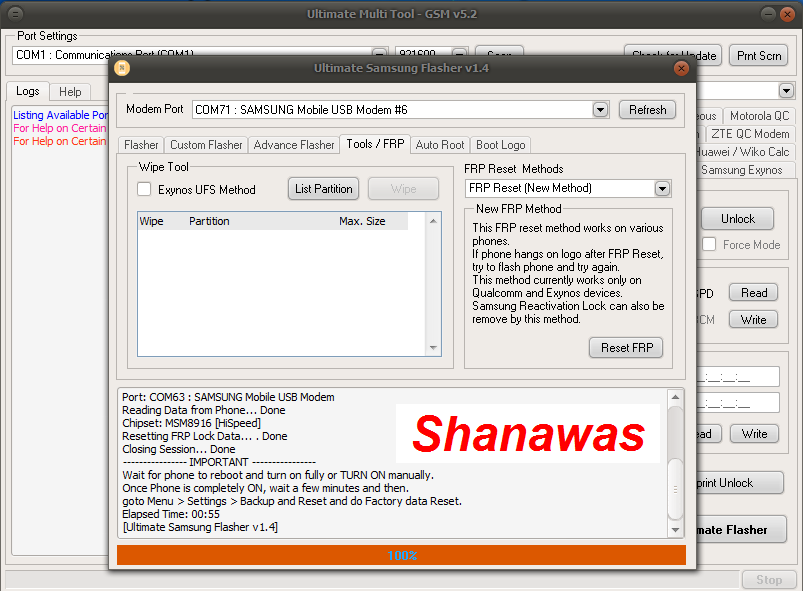Image resolution: width=803 pixels, height=591 pixels.
Task: Switch to the Flasher tab
Action: (x=141, y=145)
